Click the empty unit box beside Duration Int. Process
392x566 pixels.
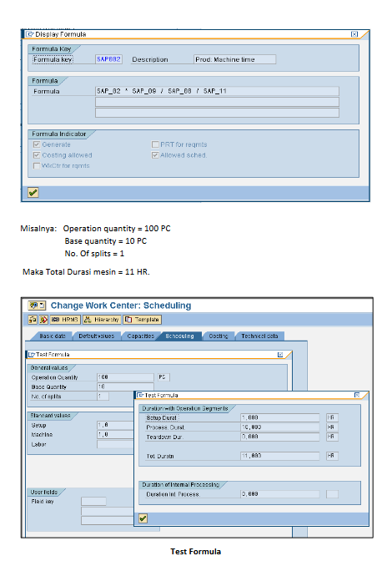point(332,494)
